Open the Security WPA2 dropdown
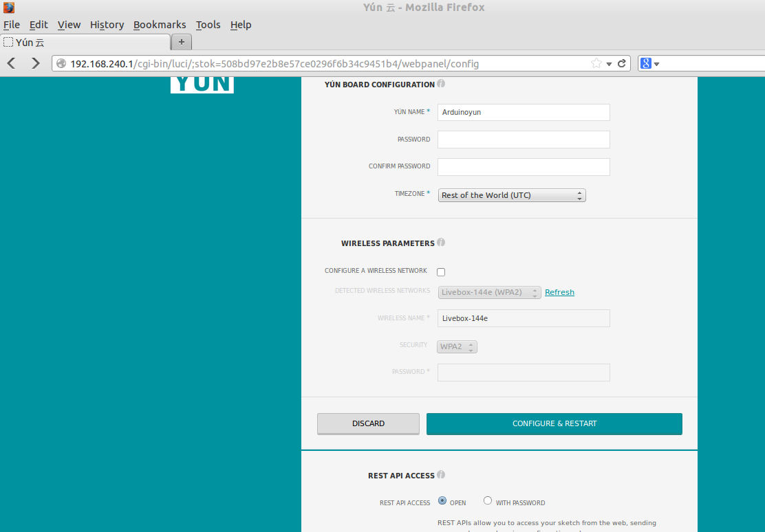Viewport: 765px width, 532px height. [457, 346]
